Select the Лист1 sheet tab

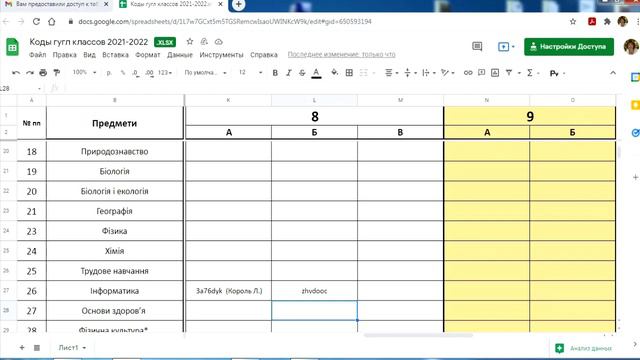72,348
